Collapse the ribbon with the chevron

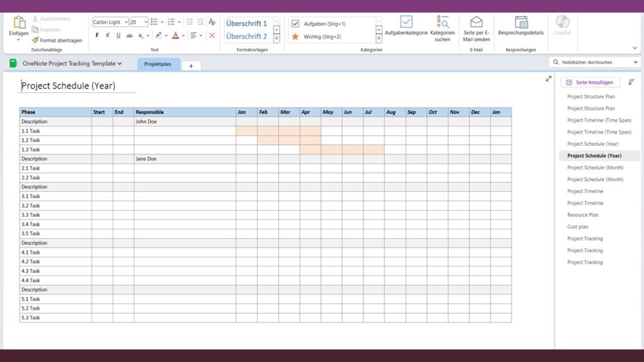(x=635, y=48)
